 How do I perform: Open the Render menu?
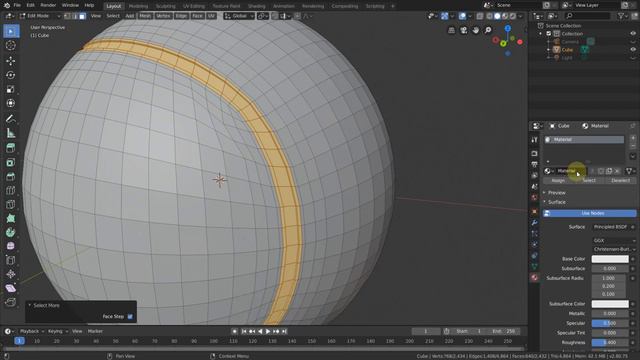[x=48, y=5]
